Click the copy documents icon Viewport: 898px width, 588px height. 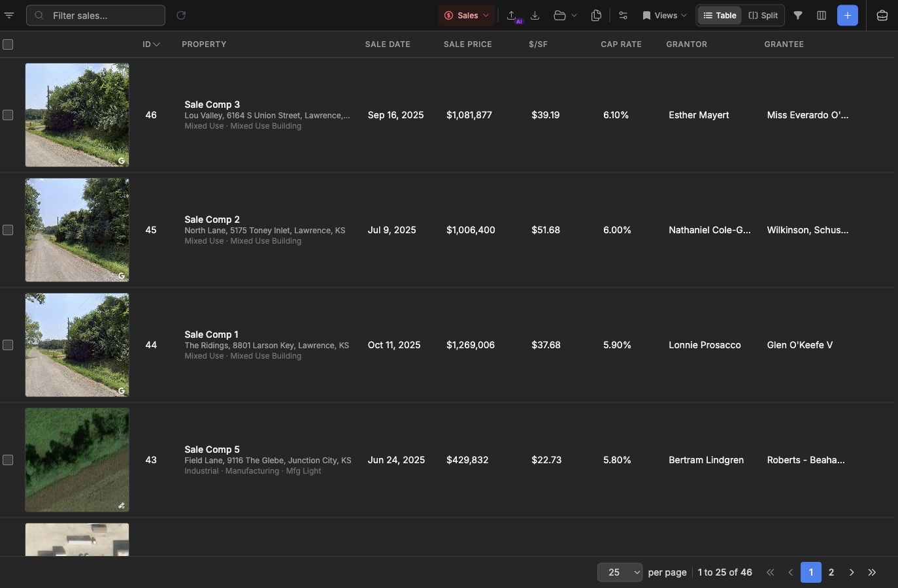pyautogui.click(x=596, y=15)
